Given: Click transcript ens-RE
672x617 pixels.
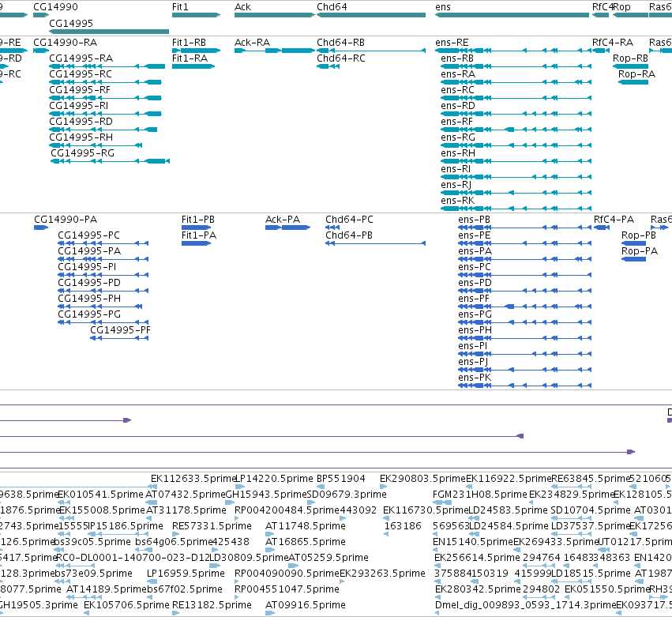Looking at the screenshot, I should click(513, 51).
